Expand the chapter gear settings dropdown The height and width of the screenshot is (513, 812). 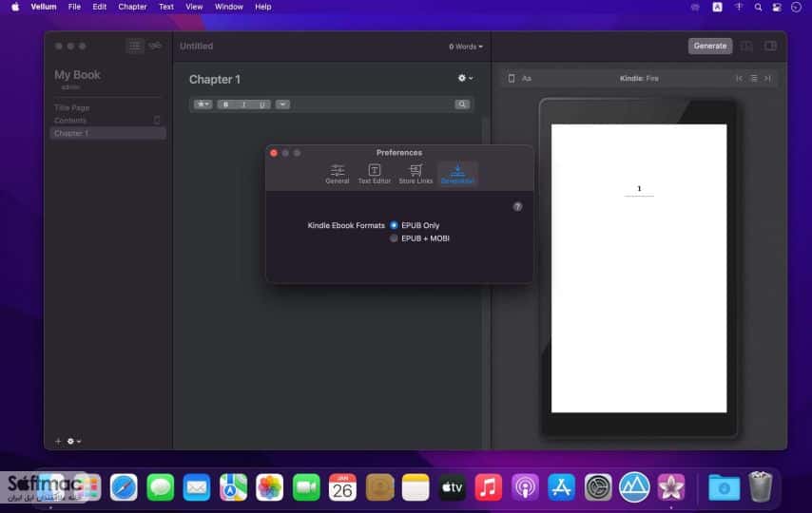pos(465,78)
